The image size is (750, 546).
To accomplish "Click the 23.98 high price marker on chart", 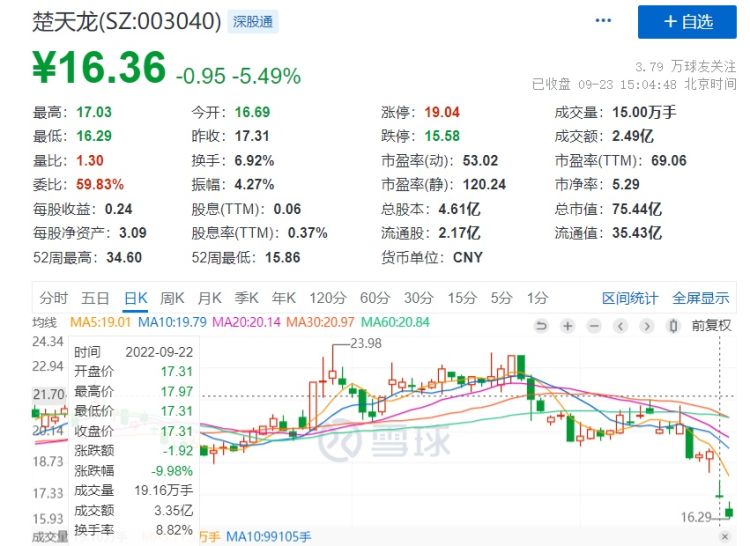I will pyautogui.click(x=366, y=343).
